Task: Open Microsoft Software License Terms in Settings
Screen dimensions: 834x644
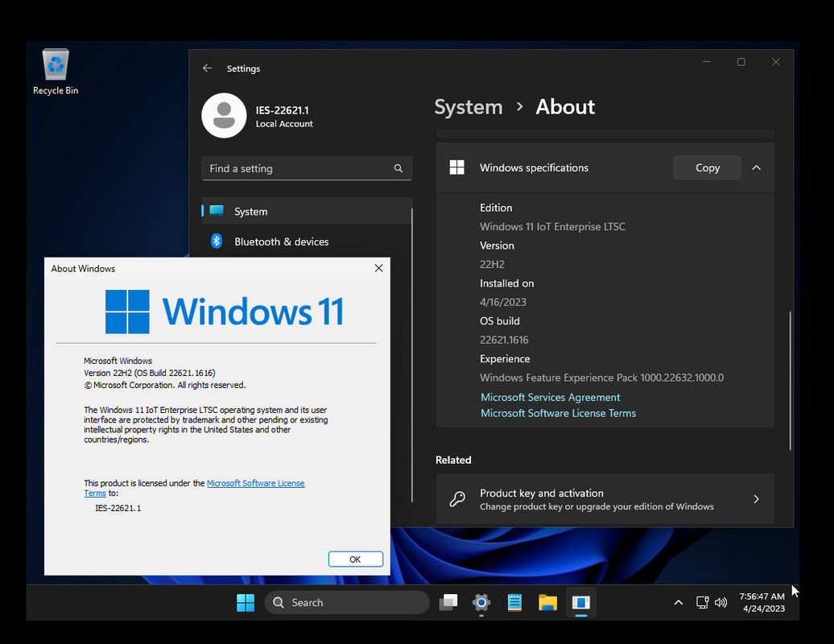Action: coord(558,413)
